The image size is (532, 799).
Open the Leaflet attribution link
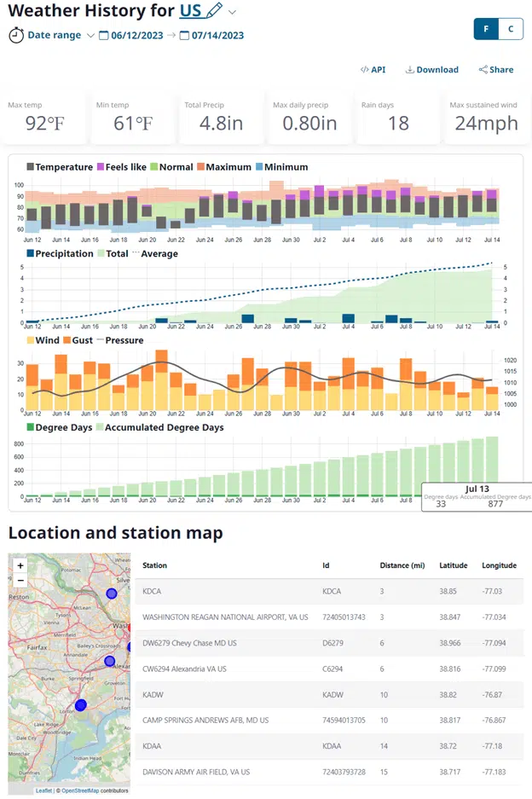click(x=43, y=790)
